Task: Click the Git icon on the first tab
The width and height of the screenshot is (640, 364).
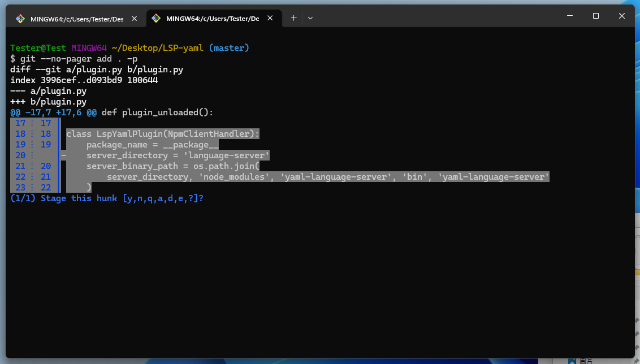Action: [20, 19]
